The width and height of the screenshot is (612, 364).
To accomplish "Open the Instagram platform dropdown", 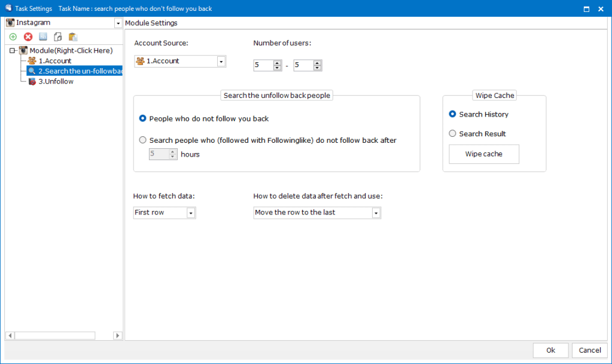I will pos(118,23).
